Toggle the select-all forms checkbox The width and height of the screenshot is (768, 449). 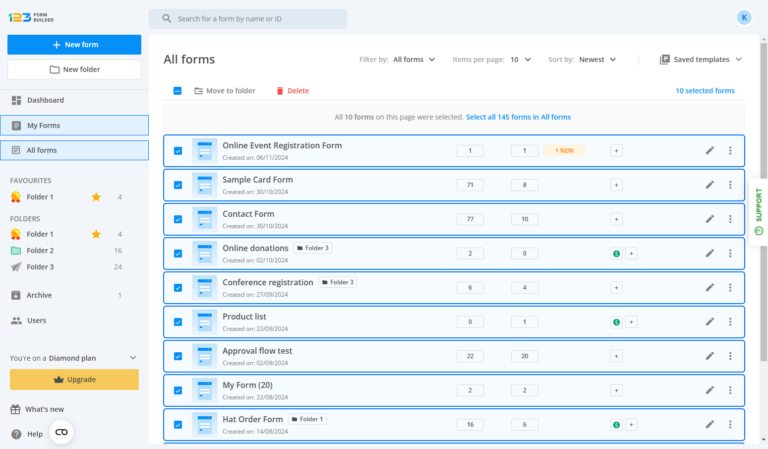click(x=177, y=91)
